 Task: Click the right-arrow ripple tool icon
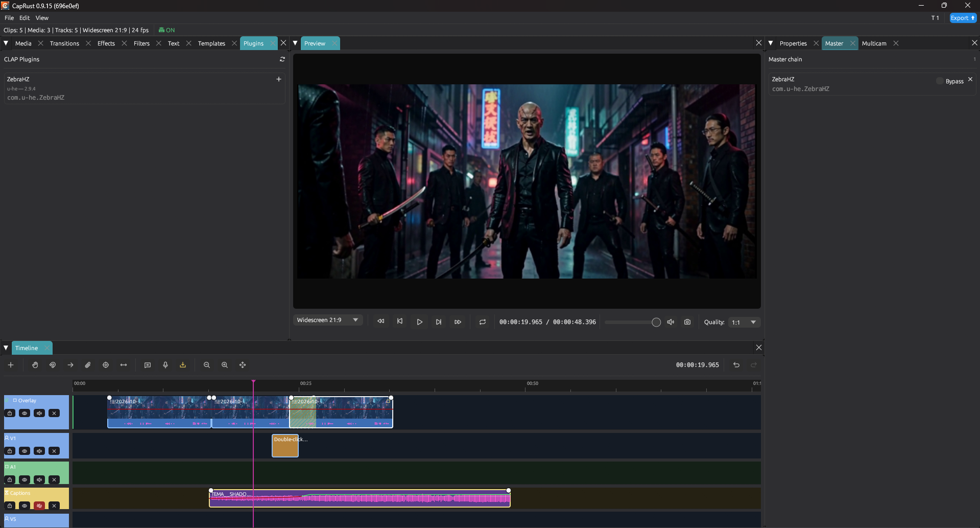[70, 365]
